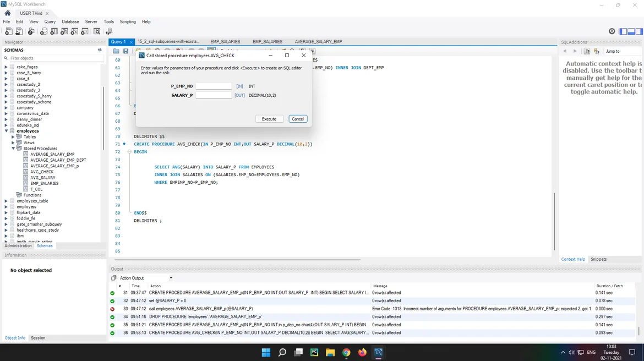Open the Scripting menu

127,22
